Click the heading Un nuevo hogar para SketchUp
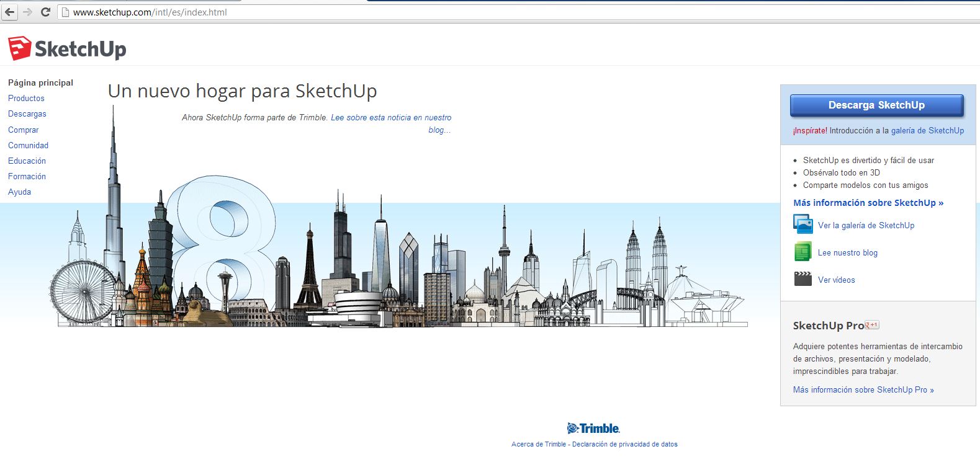This screenshot has width=980, height=467. click(242, 91)
